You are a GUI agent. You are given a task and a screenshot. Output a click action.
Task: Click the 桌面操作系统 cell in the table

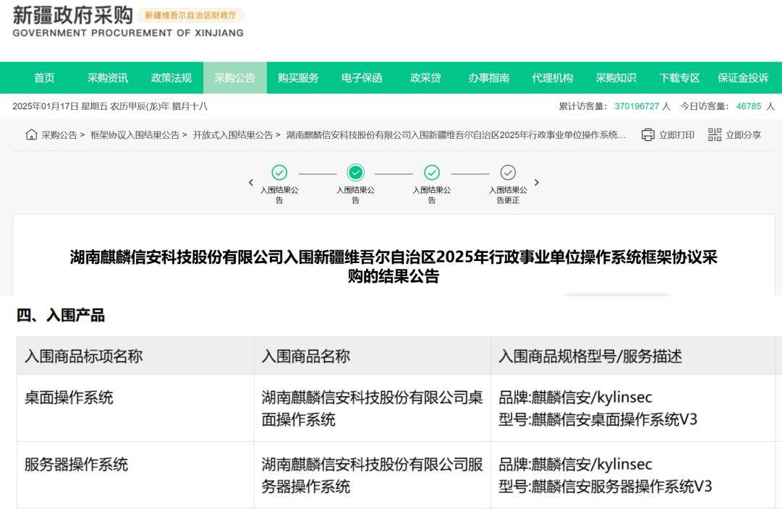[69, 397]
